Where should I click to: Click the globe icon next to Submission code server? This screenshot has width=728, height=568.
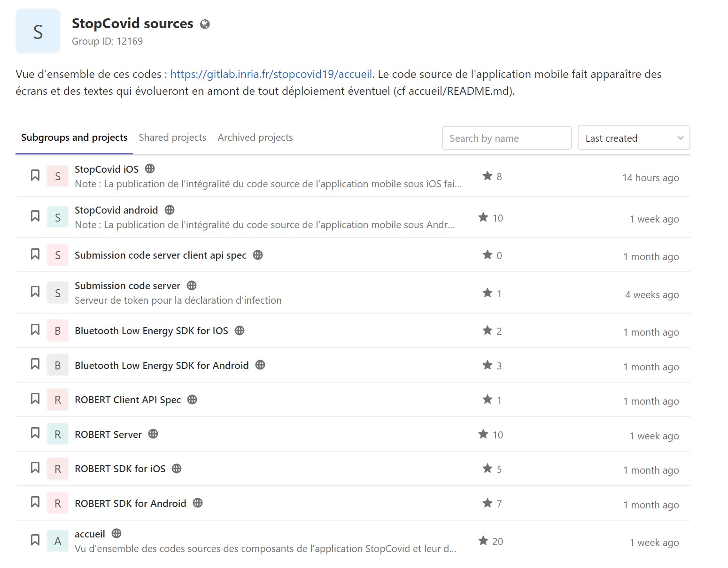tap(192, 285)
